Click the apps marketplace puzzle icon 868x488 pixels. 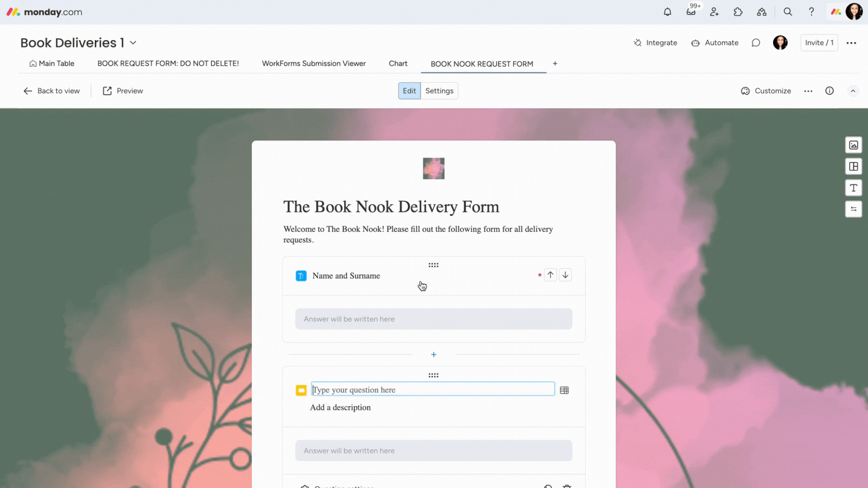(738, 12)
